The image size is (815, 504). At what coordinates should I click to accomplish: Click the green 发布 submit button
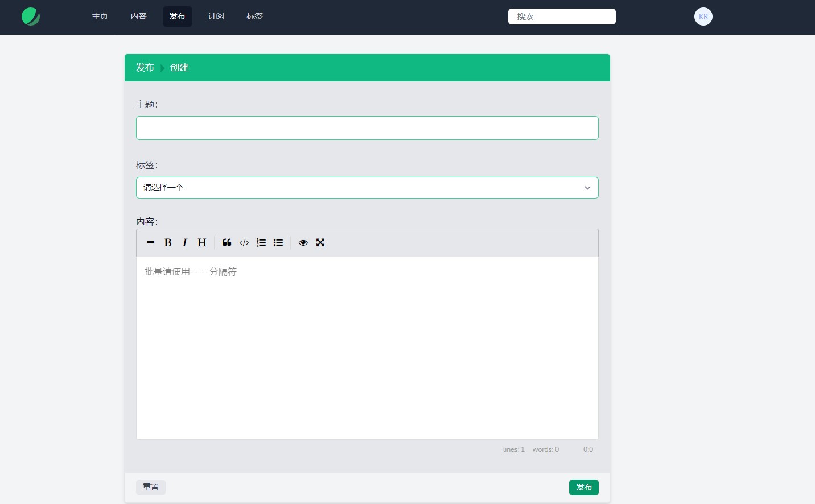583,488
